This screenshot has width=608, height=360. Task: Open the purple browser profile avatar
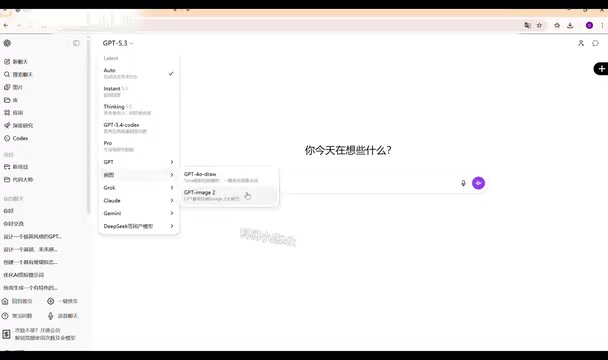coord(589,25)
